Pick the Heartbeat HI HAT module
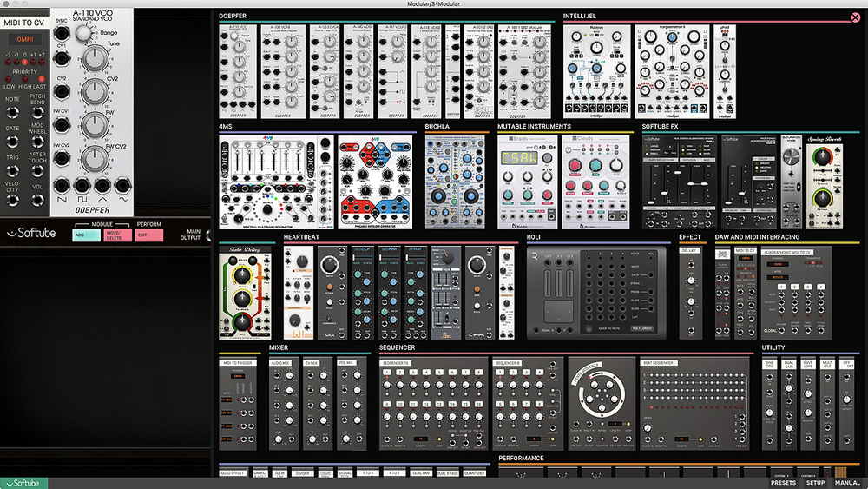The height and width of the screenshot is (489, 868). tap(415, 293)
